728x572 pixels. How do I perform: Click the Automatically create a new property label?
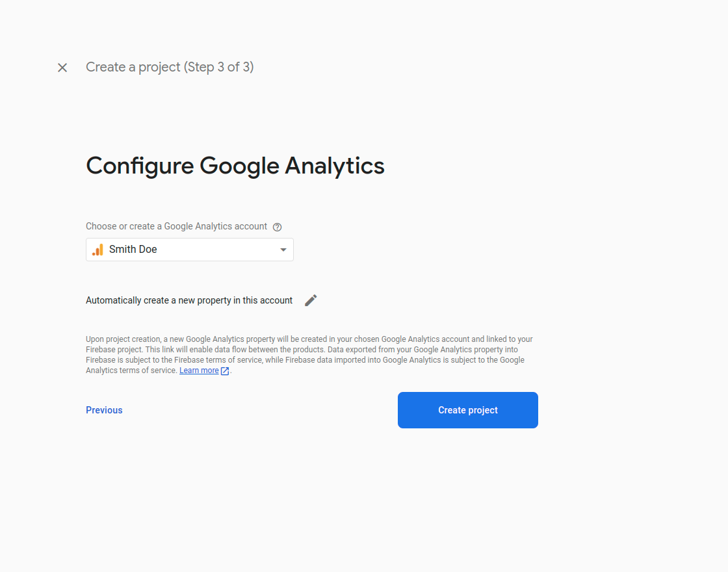click(188, 300)
